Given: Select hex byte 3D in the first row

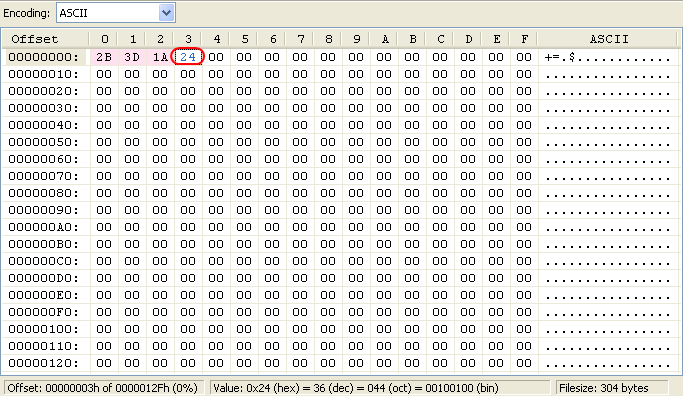Looking at the screenshot, I should point(132,57).
